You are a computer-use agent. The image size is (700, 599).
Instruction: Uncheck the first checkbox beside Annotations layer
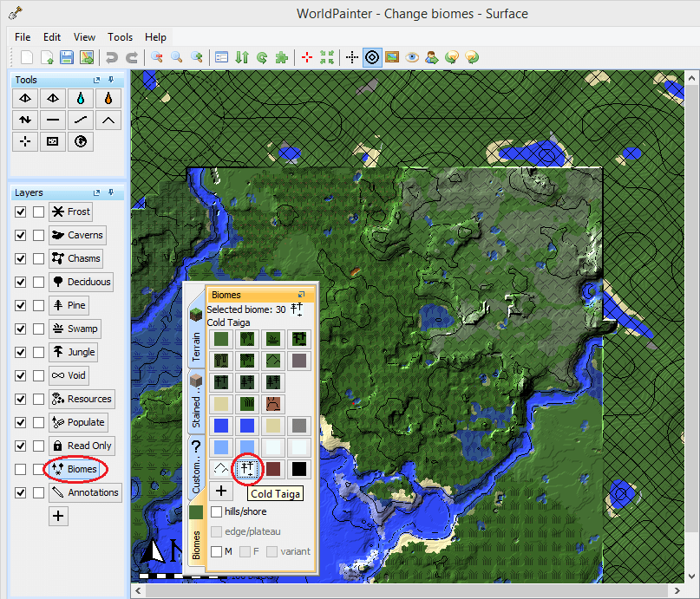point(21,493)
